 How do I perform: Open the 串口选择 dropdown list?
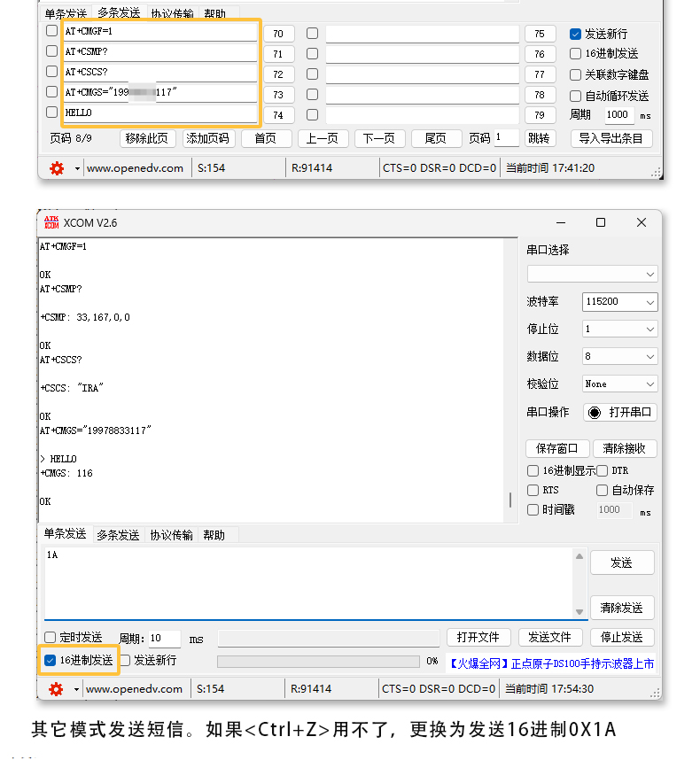pos(592,274)
